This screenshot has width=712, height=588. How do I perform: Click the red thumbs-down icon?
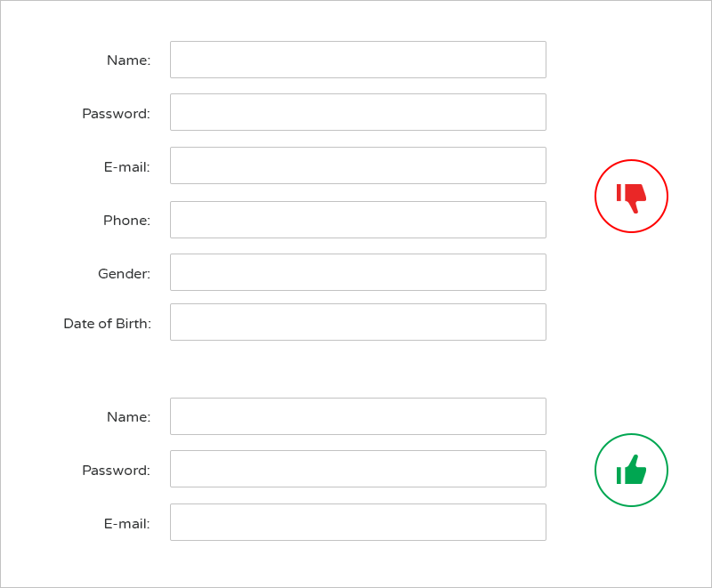tap(631, 196)
